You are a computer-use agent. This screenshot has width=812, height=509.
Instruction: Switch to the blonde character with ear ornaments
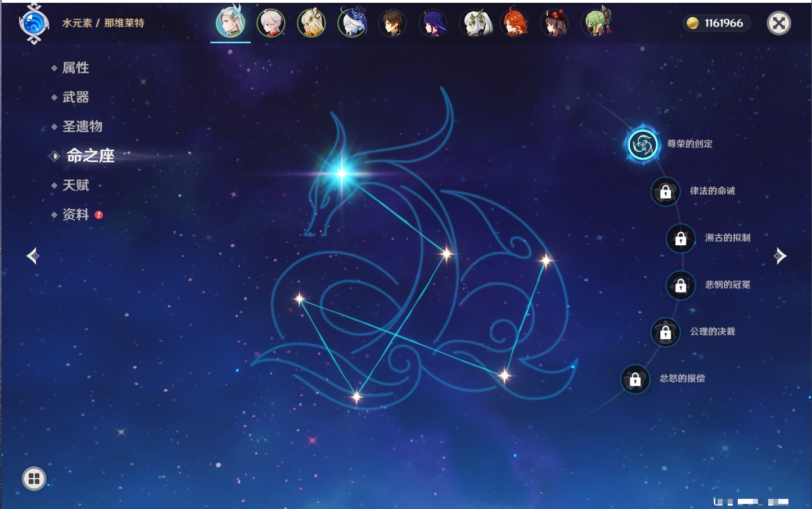point(312,24)
